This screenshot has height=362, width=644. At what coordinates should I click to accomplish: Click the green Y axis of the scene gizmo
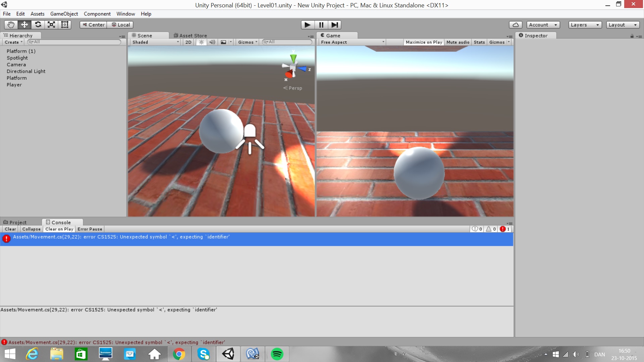[x=293, y=58]
